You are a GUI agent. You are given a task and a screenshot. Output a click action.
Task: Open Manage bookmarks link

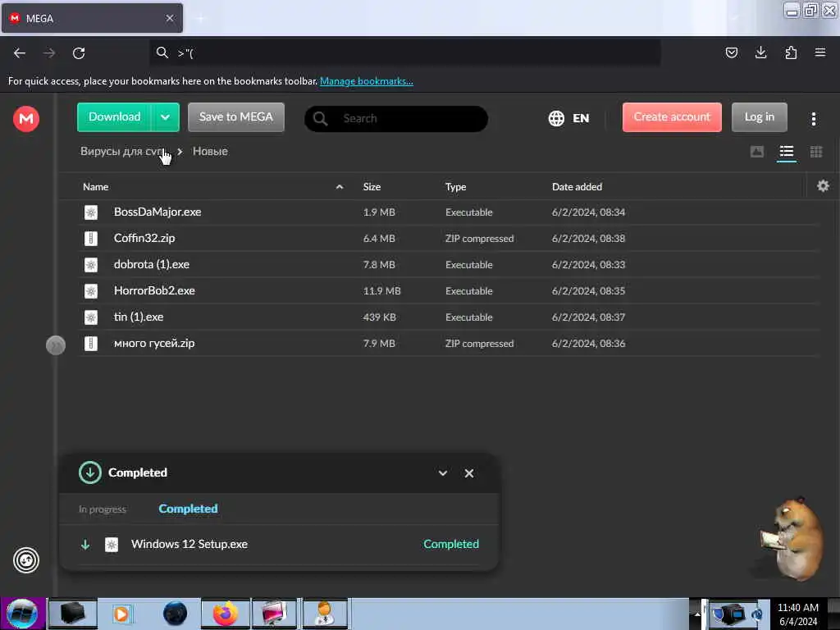point(367,81)
